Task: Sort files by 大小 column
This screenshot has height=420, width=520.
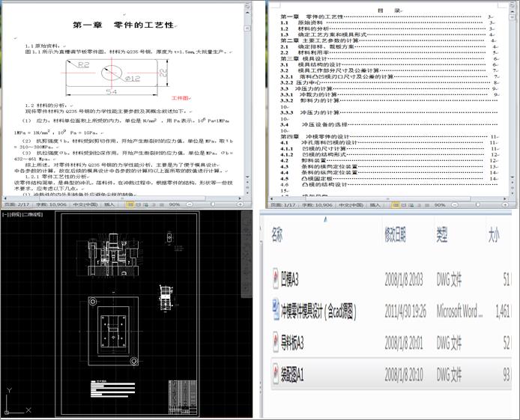Action: (x=494, y=236)
